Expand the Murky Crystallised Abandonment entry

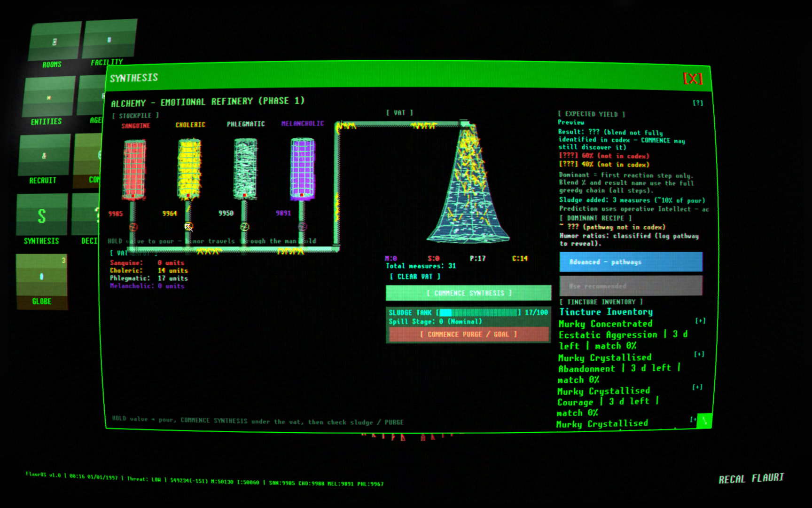point(699,354)
